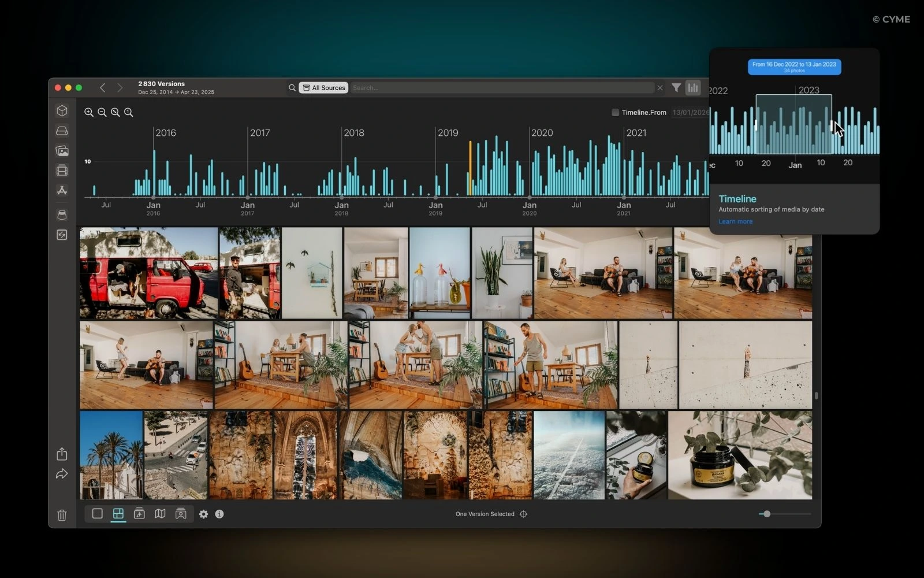
Task: Switch to the faces/people view
Action: (x=181, y=513)
